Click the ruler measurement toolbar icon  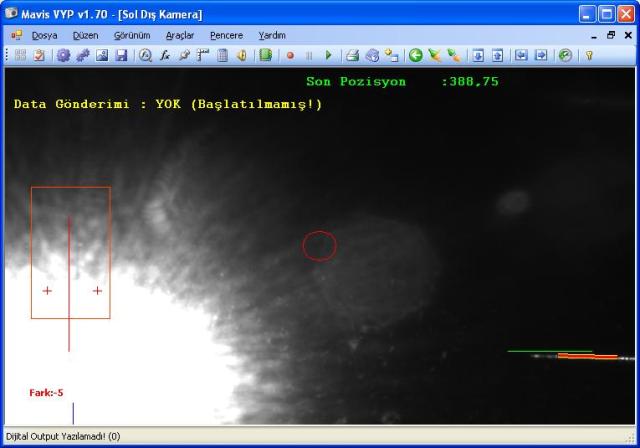[203, 55]
